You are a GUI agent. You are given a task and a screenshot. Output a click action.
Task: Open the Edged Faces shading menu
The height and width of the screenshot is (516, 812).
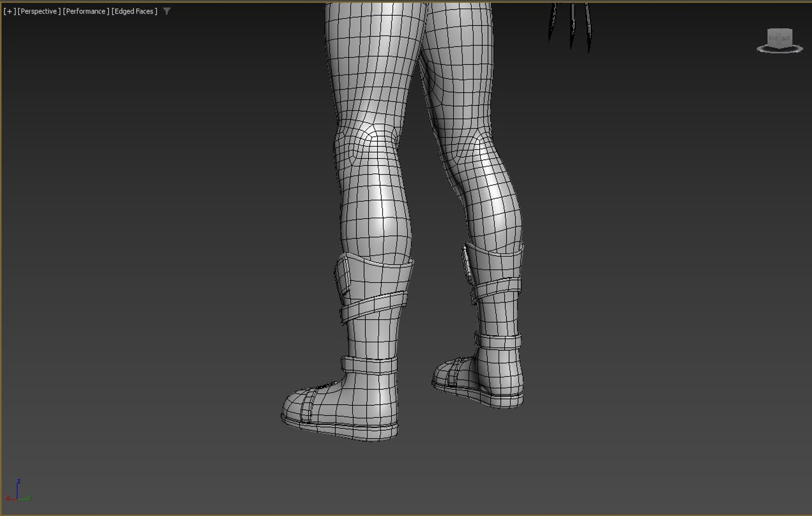[x=134, y=11]
